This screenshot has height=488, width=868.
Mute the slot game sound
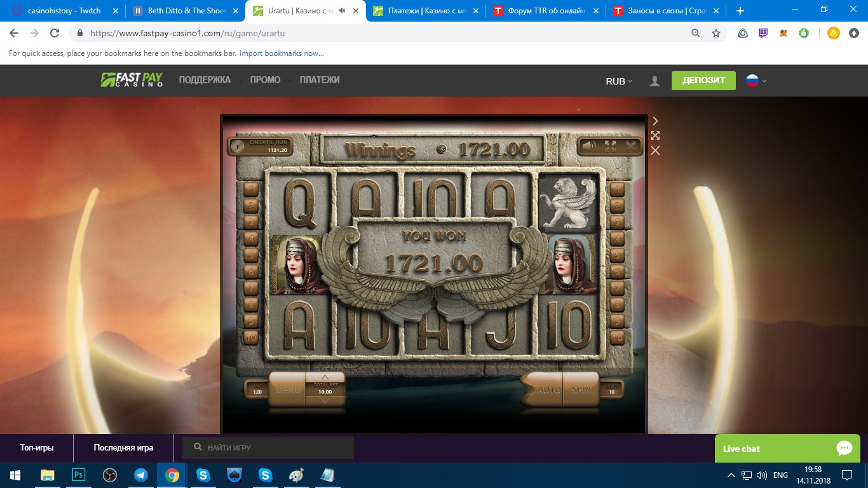pos(589,147)
